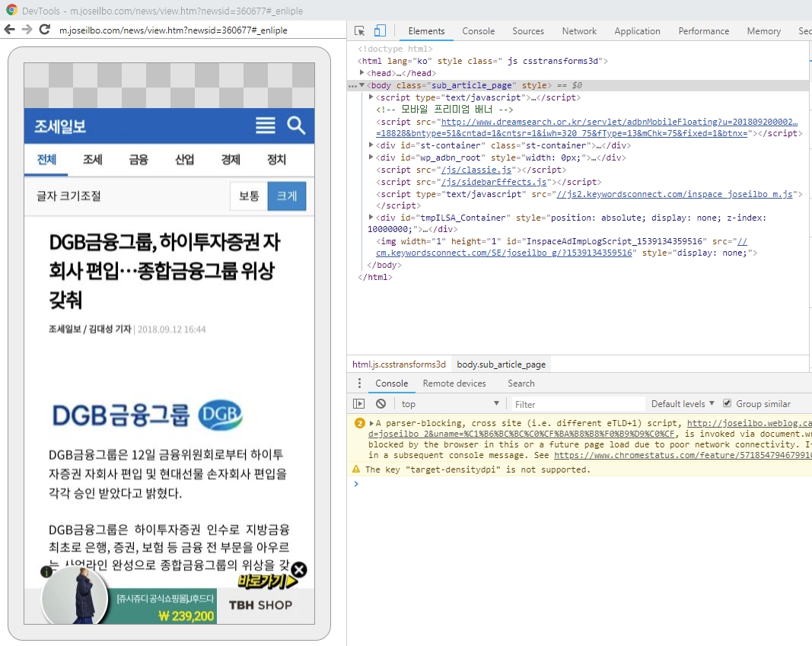Select body.sub_article_page breadcrumb
812x646 pixels.
tap(501, 364)
